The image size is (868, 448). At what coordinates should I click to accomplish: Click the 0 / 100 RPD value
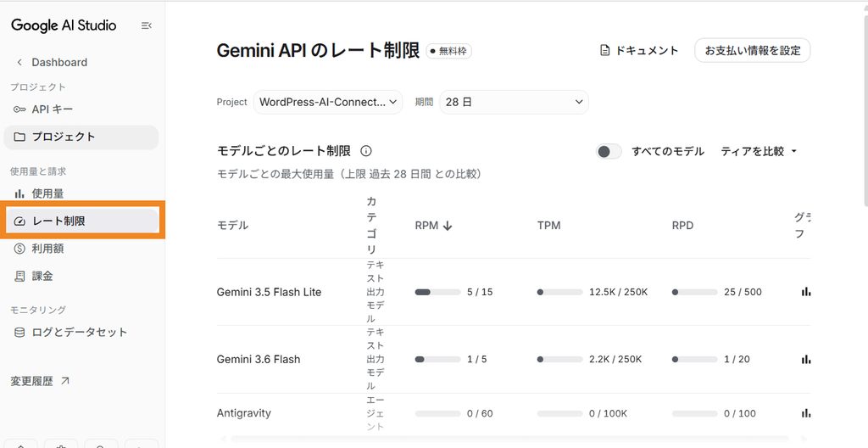point(739,413)
